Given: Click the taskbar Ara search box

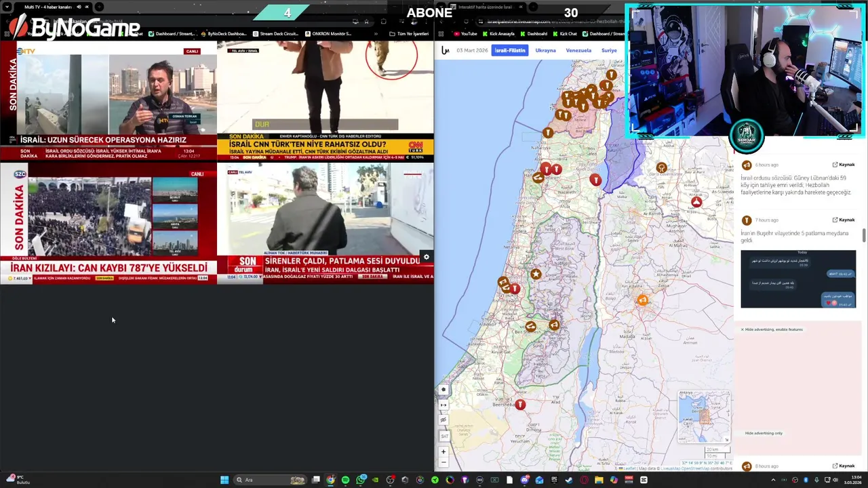Looking at the screenshot, I should (x=270, y=480).
